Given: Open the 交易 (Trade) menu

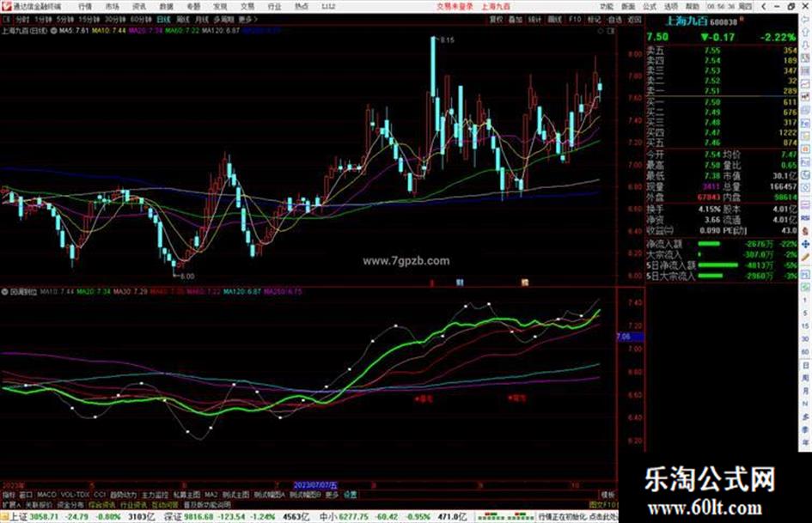Looking at the screenshot, I should point(247,7).
